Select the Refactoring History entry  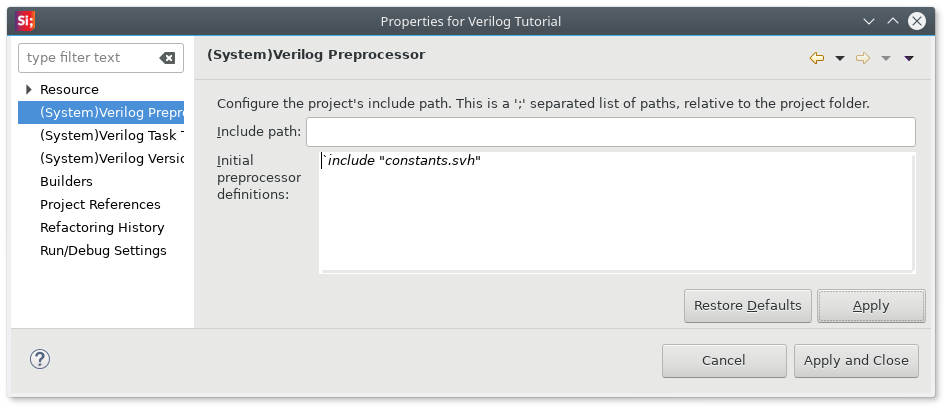click(102, 227)
